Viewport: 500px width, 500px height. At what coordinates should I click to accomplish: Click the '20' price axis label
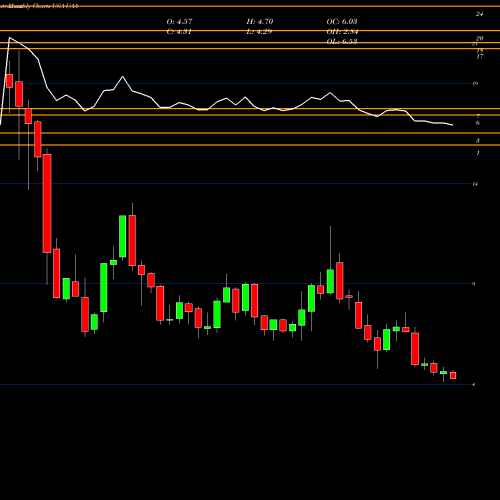click(x=479, y=38)
